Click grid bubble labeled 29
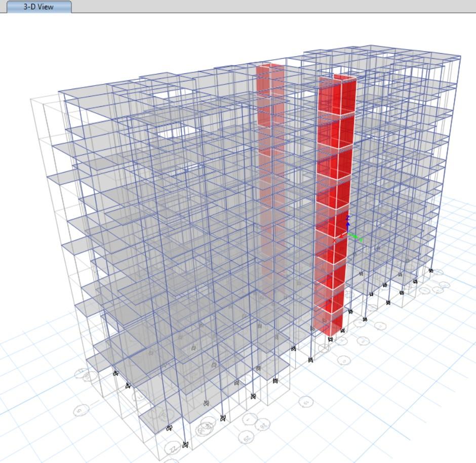Image resolution: width=476 pixels, height=463 pixels. pyautogui.click(x=247, y=437)
